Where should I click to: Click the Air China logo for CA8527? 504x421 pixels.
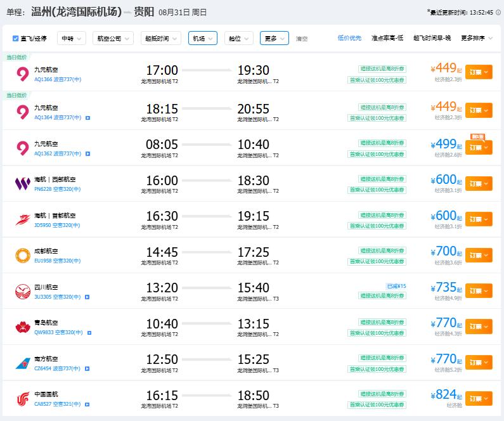point(22,399)
